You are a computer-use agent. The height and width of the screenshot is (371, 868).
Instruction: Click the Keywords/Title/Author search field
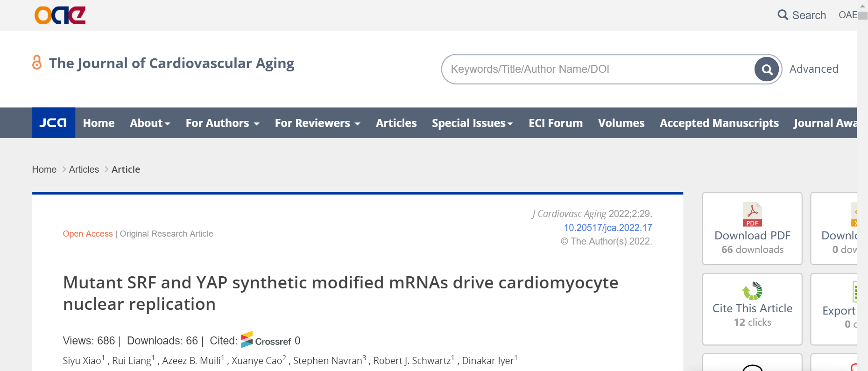[598, 69]
